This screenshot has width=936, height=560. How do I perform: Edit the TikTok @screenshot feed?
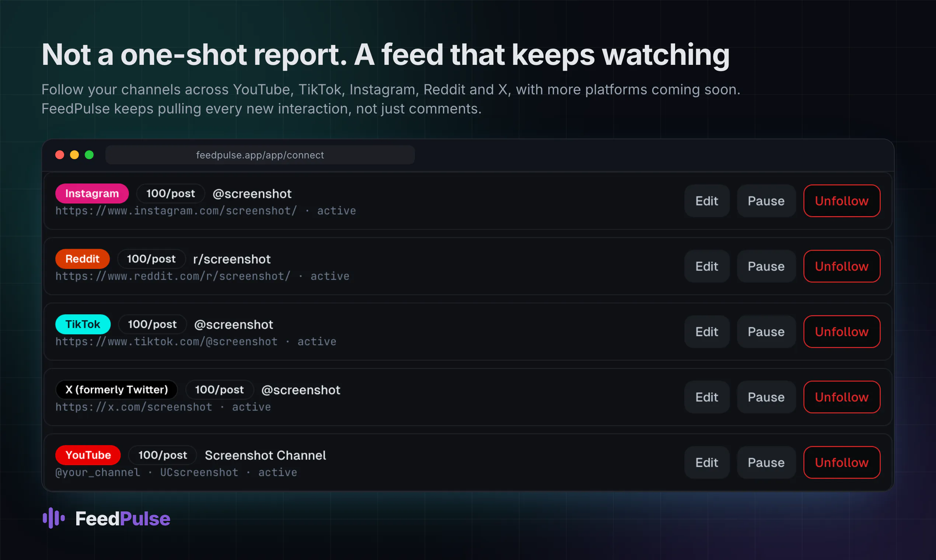[706, 331]
